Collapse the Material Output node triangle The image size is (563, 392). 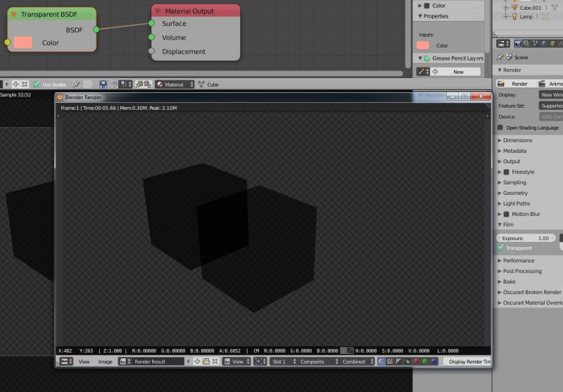coord(158,11)
